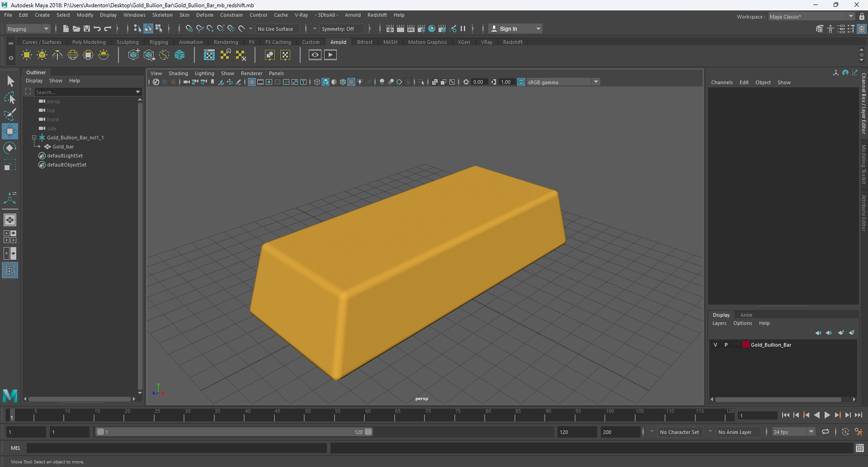Click the New Scene icon
The image size is (868, 467).
click(x=66, y=29)
